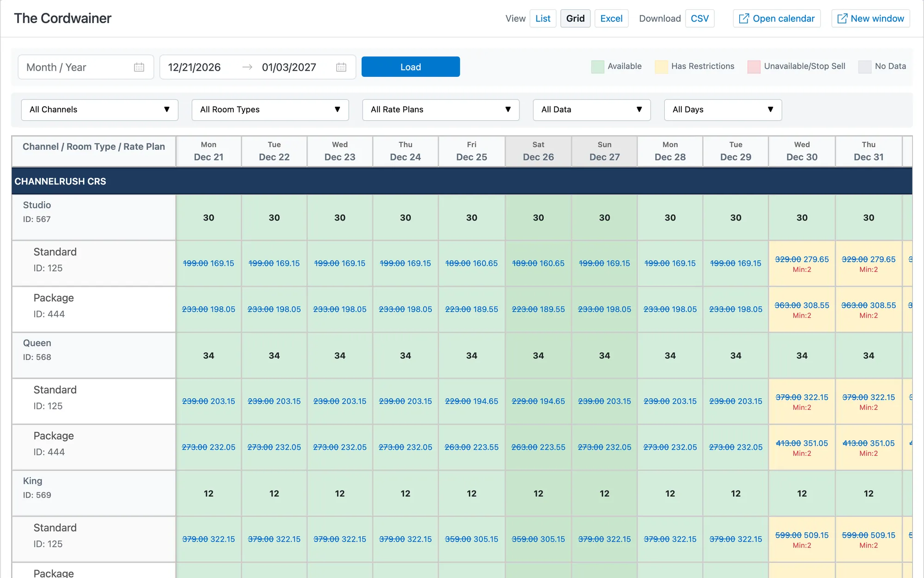
Task: Select the Sat Dec 26 column header
Action: pos(538,151)
